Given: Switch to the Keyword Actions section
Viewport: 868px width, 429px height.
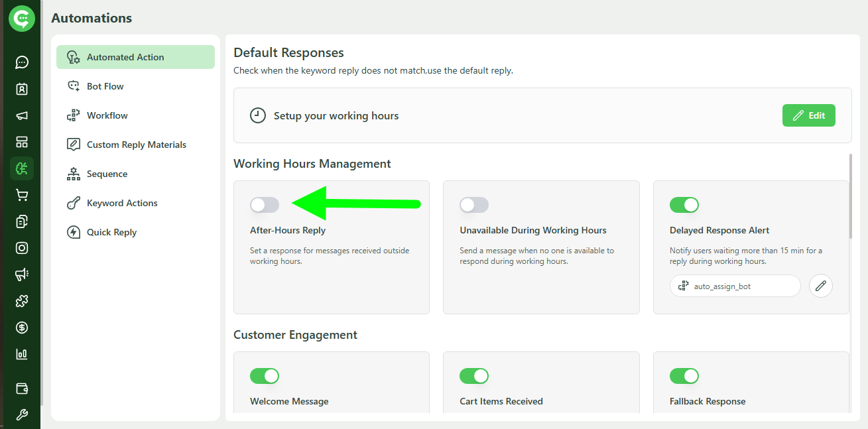Looking at the screenshot, I should click(x=122, y=202).
